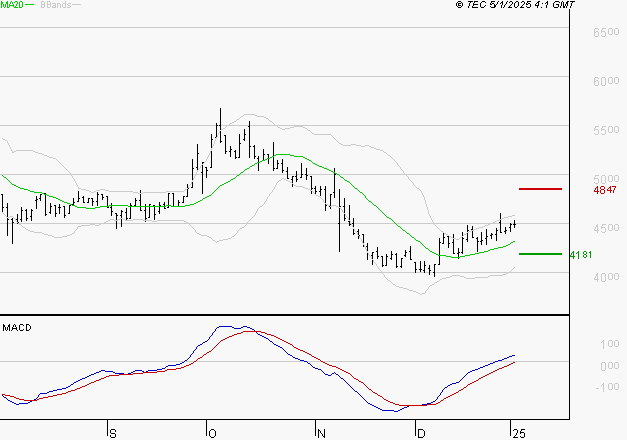Click the MA20 legend label
The image size is (627, 440).
(x=12, y=5)
